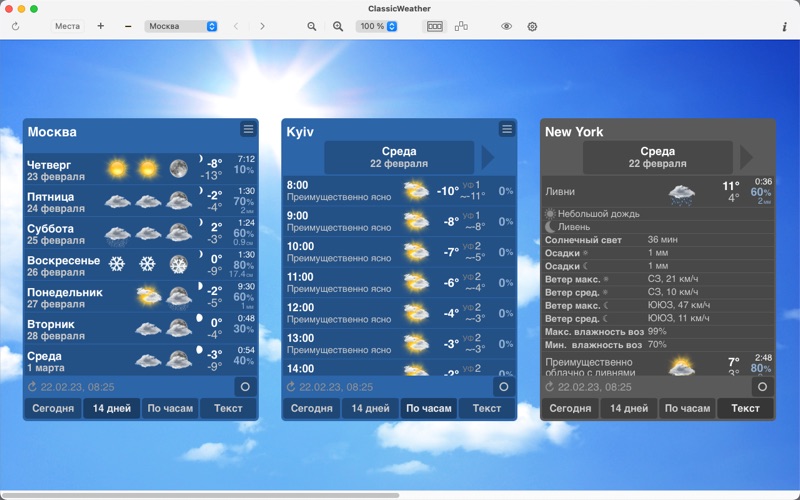Switch Москва widget to Текст tab
Image resolution: width=800 pixels, height=500 pixels.
228,408
